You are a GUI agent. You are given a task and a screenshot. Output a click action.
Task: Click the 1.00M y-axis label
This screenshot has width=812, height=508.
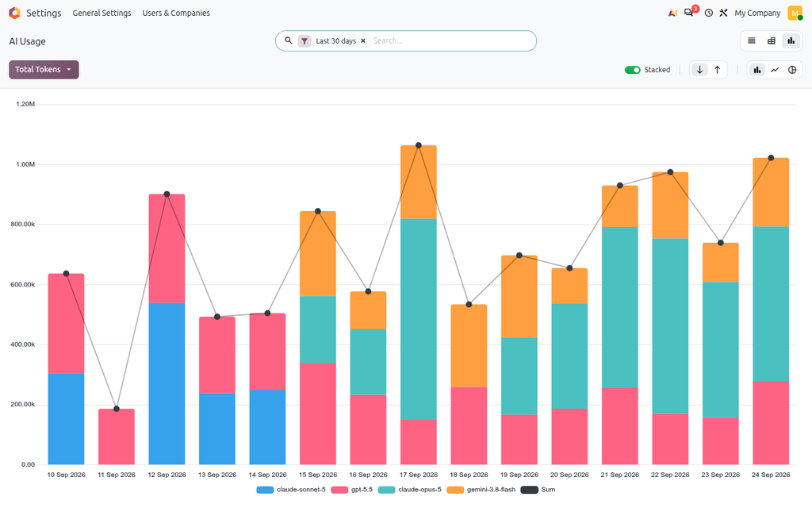pos(25,164)
